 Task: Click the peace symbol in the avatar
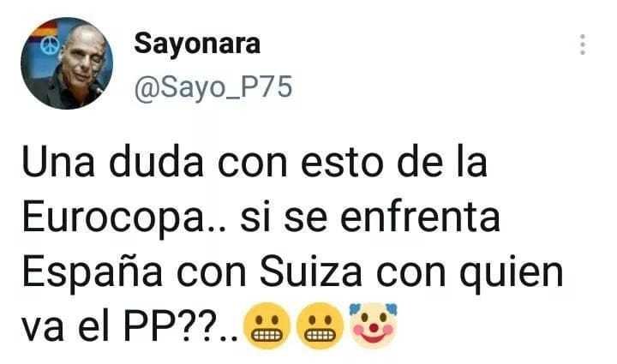(x=50, y=45)
